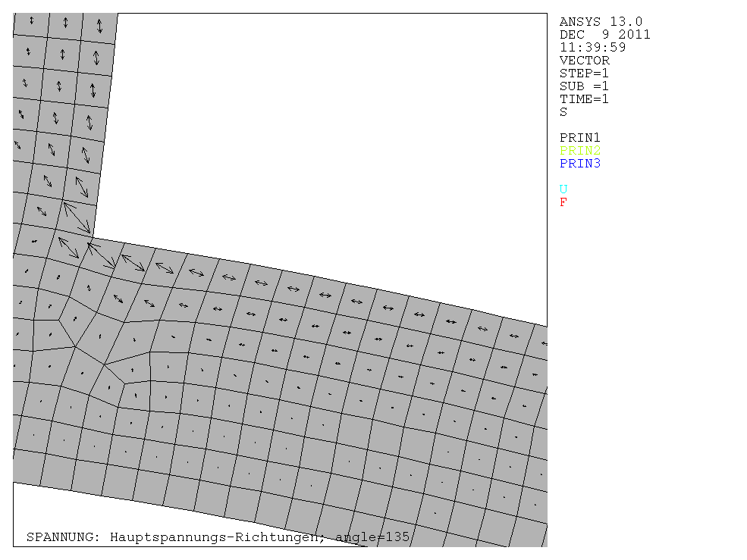Click the TIME=1 label
Viewport: 747px width, 560px height.
pos(584,99)
